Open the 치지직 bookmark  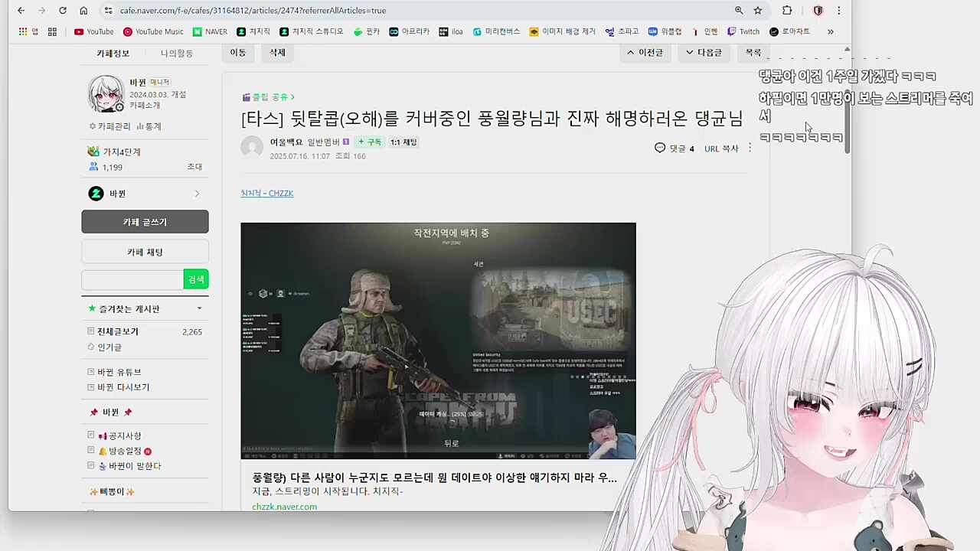(253, 31)
